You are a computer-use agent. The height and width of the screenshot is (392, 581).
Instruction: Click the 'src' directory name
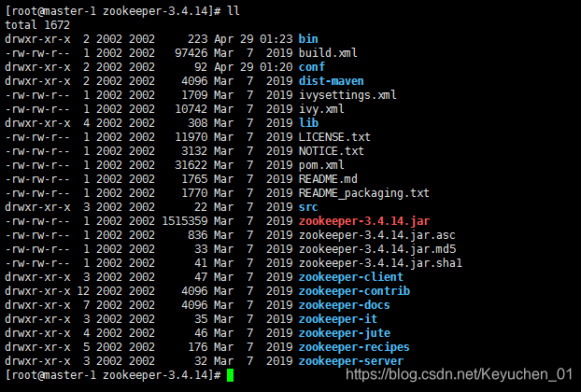pyautogui.click(x=308, y=207)
